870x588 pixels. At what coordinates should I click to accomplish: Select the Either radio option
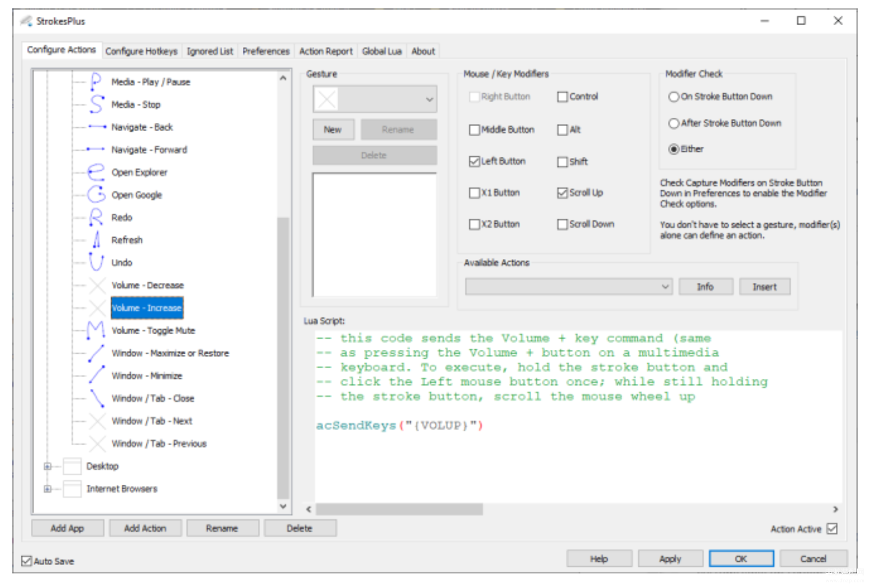coord(674,149)
